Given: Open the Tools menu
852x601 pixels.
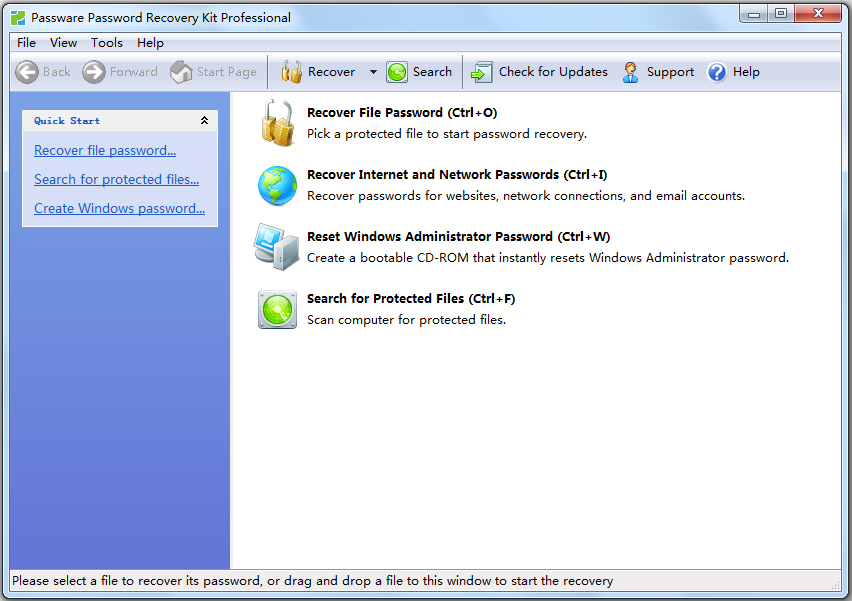Looking at the screenshot, I should (107, 43).
